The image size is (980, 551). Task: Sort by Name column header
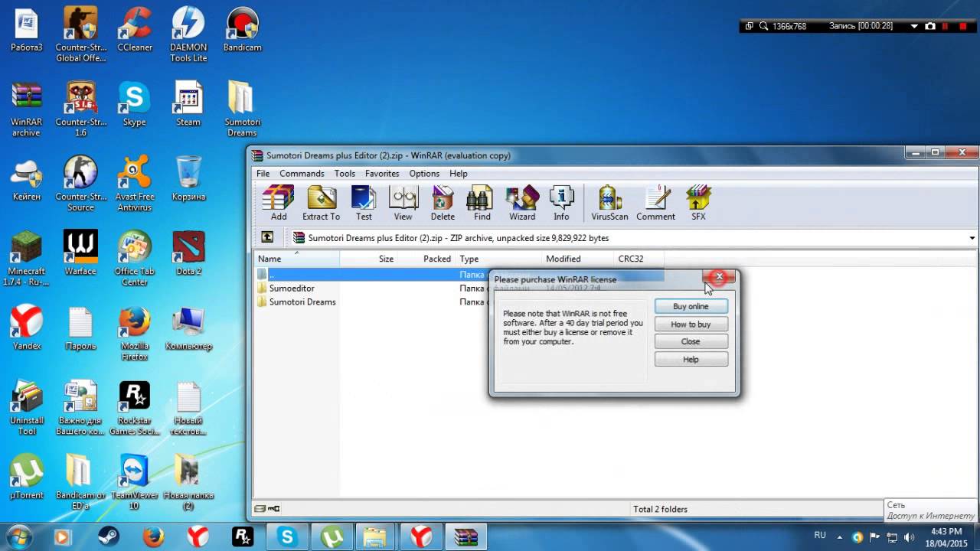pyautogui.click(x=296, y=259)
